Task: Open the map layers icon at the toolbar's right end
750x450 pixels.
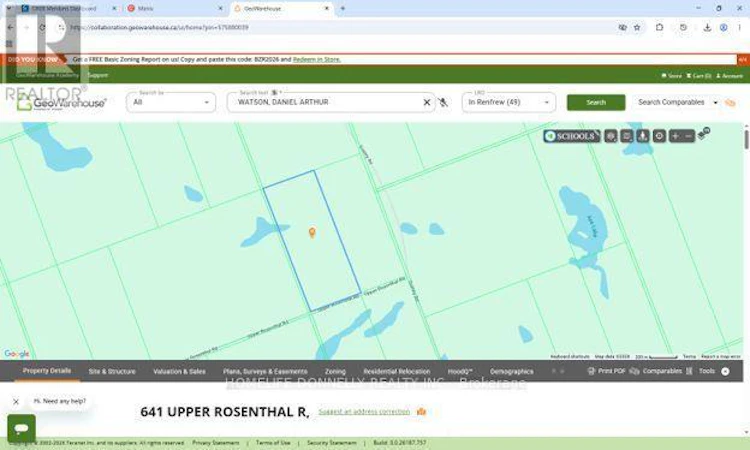Action: [x=704, y=133]
